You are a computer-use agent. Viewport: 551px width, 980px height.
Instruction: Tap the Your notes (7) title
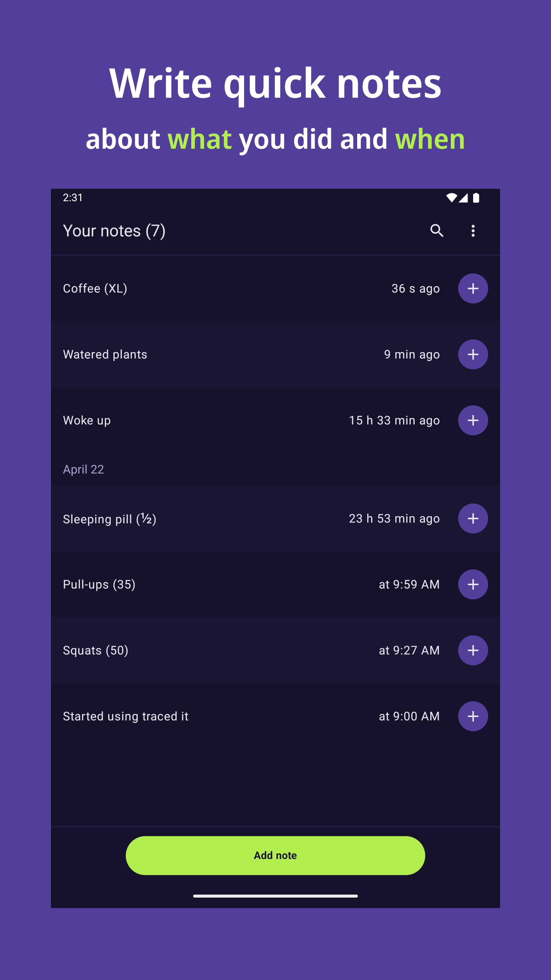pyautogui.click(x=114, y=230)
